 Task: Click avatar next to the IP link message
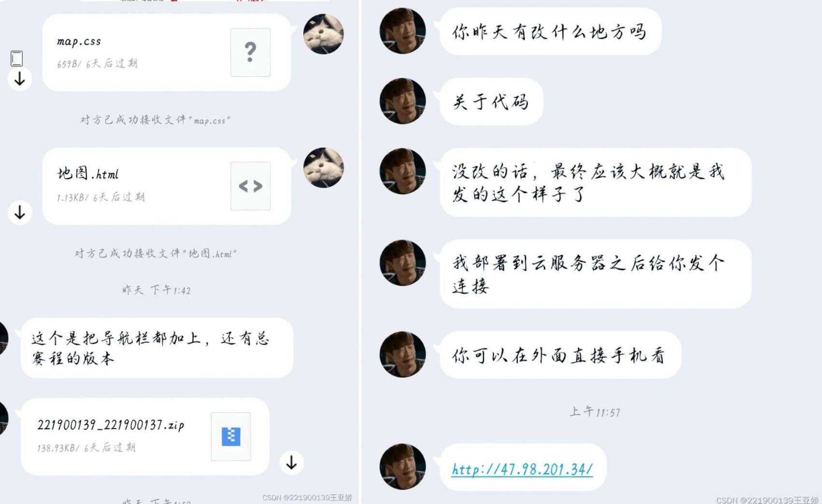click(x=403, y=466)
